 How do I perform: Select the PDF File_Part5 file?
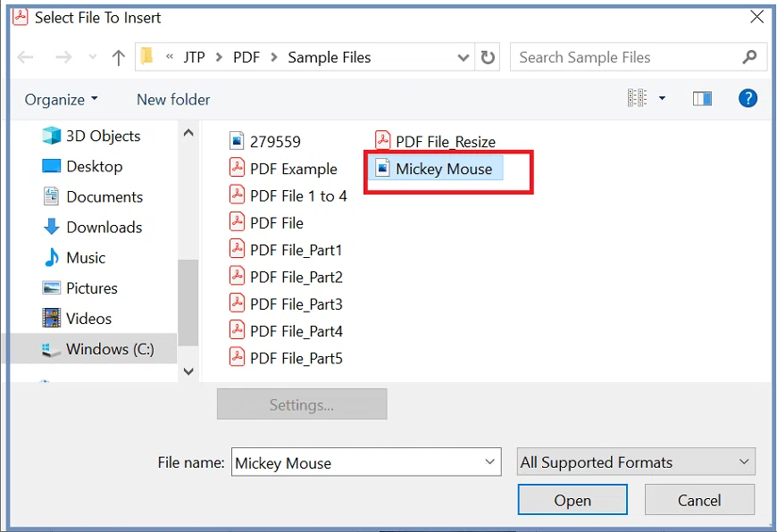[x=286, y=359]
